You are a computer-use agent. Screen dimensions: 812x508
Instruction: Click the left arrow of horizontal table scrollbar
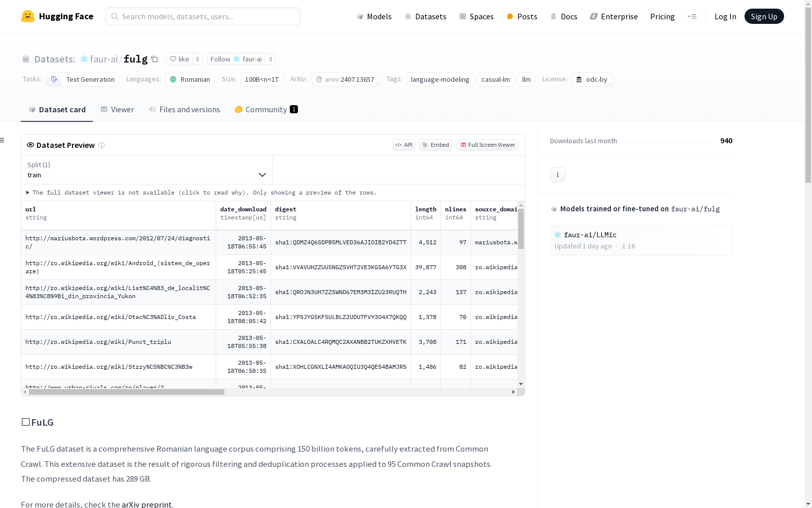coord(25,392)
